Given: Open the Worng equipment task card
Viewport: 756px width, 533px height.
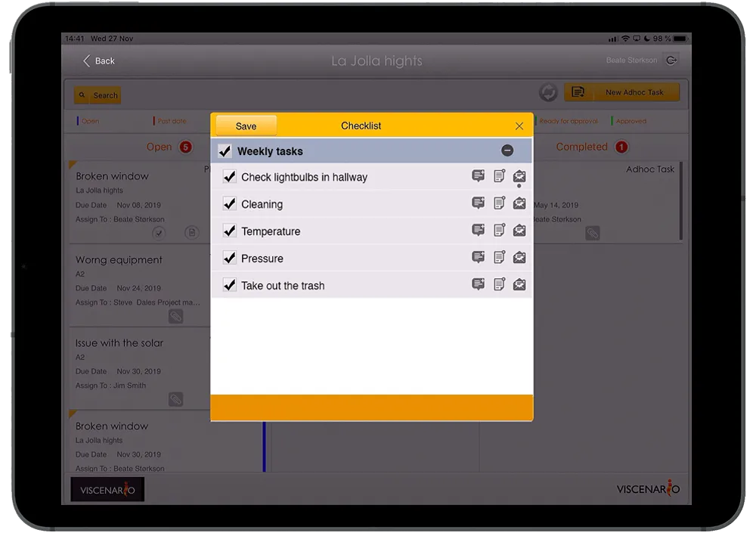Looking at the screenshot, I should click(x=140, y=286).
